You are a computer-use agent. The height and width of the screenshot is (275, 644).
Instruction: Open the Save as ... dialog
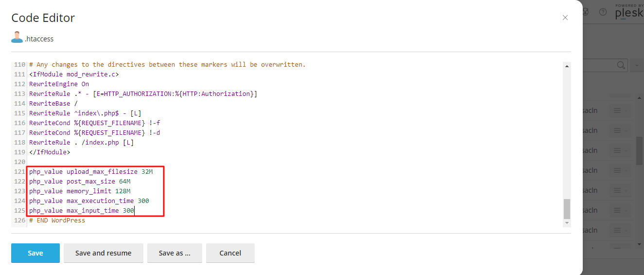(174, 253)
